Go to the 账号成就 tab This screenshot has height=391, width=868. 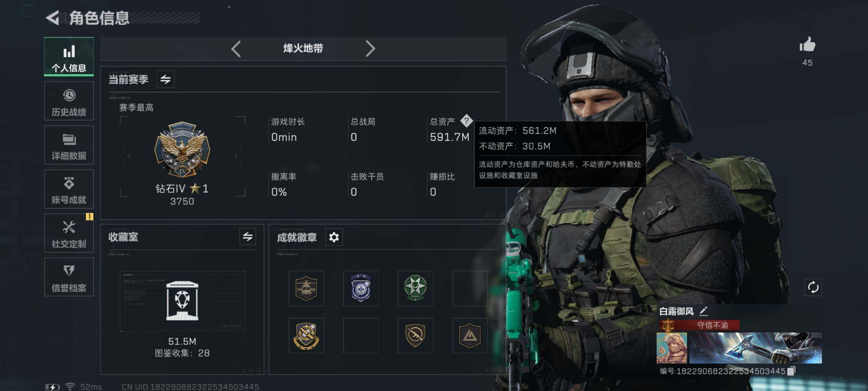(x=69, y=189)
